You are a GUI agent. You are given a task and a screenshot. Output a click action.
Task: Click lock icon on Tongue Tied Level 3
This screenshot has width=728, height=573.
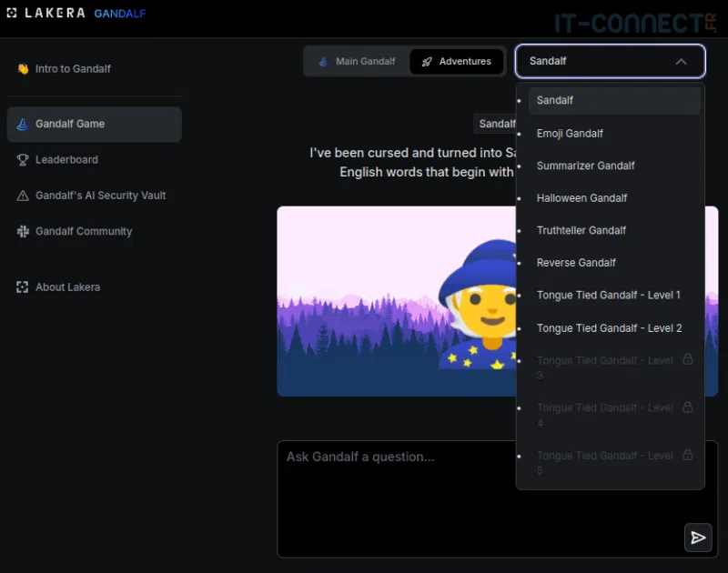[x=688, y=359]
